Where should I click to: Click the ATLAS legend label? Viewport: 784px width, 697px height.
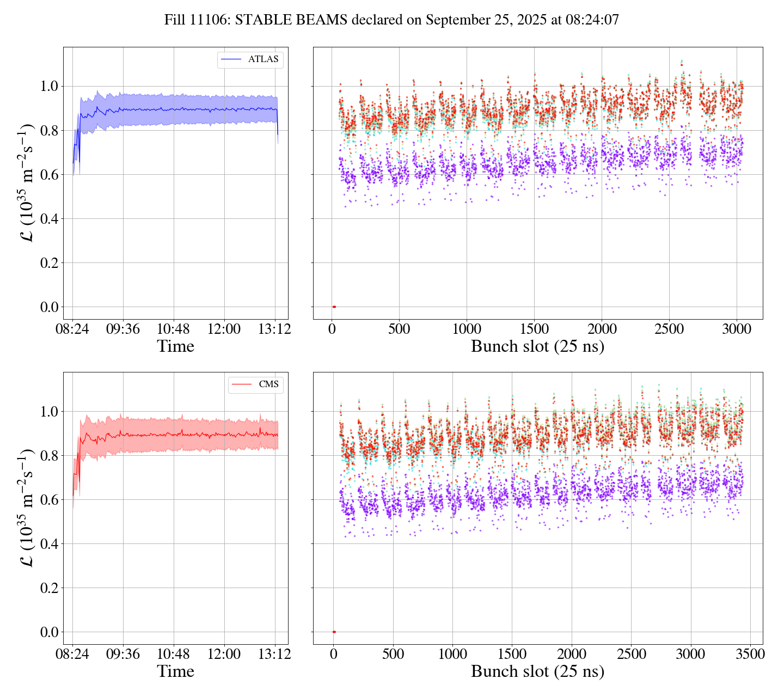pyautogui.click(x=263, y=59)
